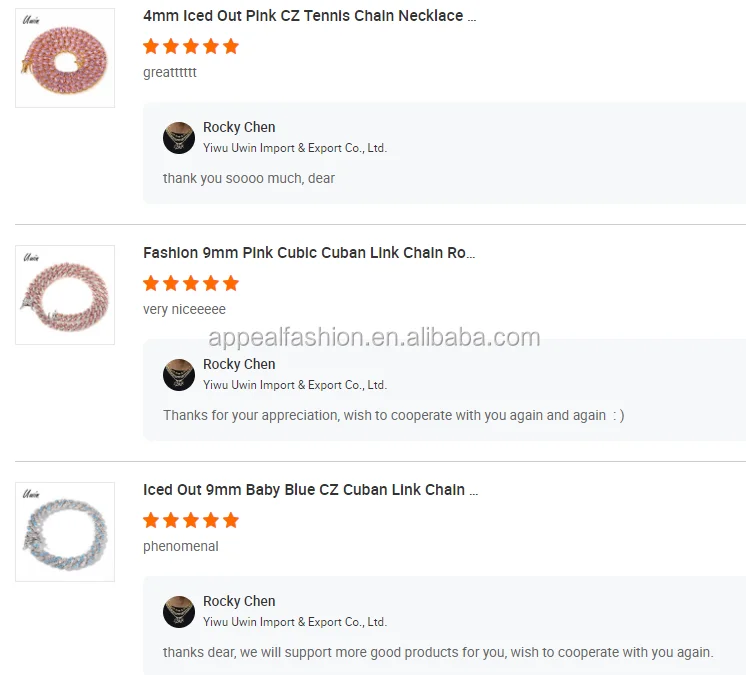Click "Yiwu Uwin Import & Export Co., Ltd." in the first reply
746x675 pixels.
[295, 148]
